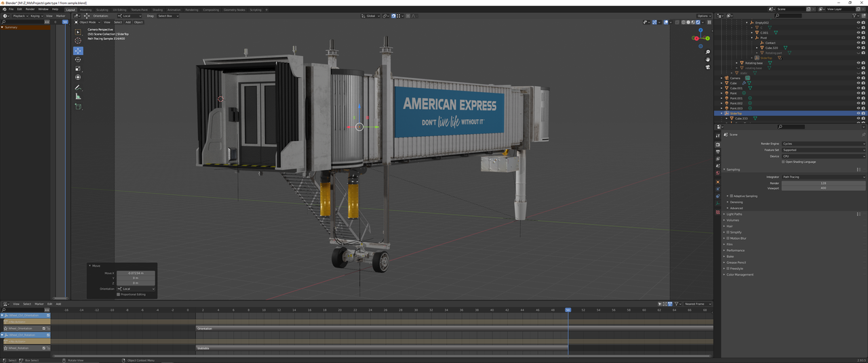Image resolution: width=868 pixels, height=363 pixels.
Task: Toggle camera view gizmo icon
Action: [707, 66]
